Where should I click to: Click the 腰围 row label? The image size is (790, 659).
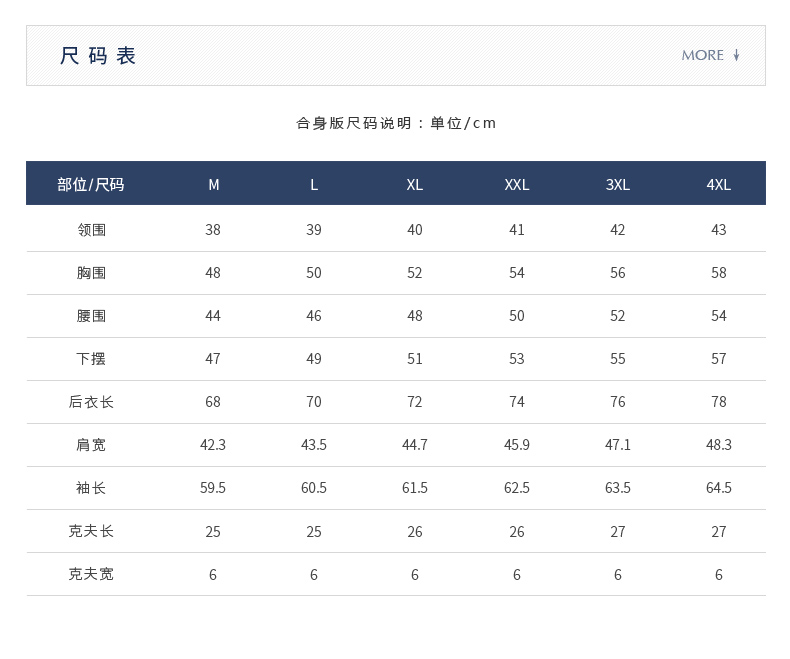pyautogui.click(x=91, y=316)
